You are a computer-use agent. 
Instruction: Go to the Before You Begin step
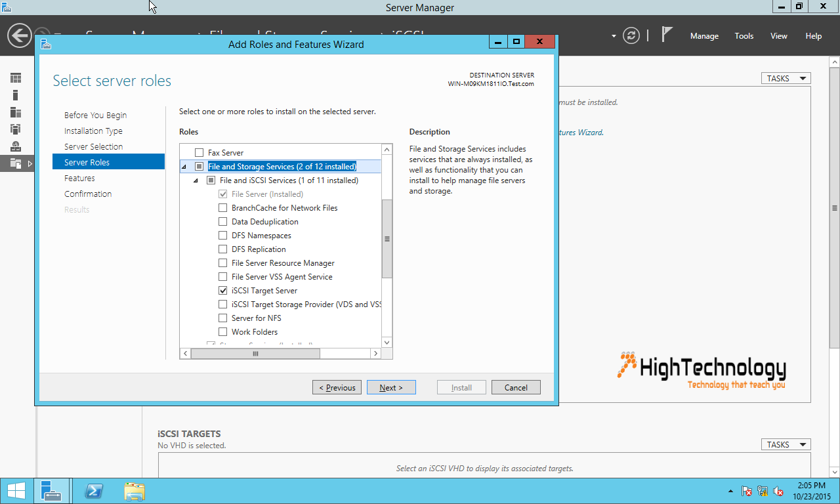click(x=95, y=115)
